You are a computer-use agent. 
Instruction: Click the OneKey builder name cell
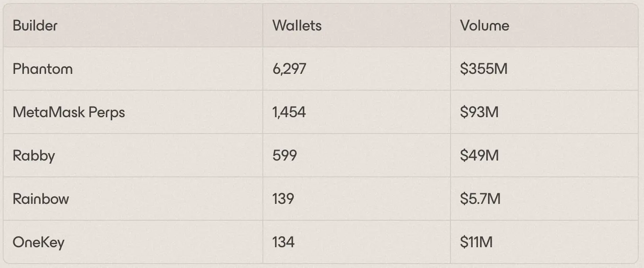39,242
